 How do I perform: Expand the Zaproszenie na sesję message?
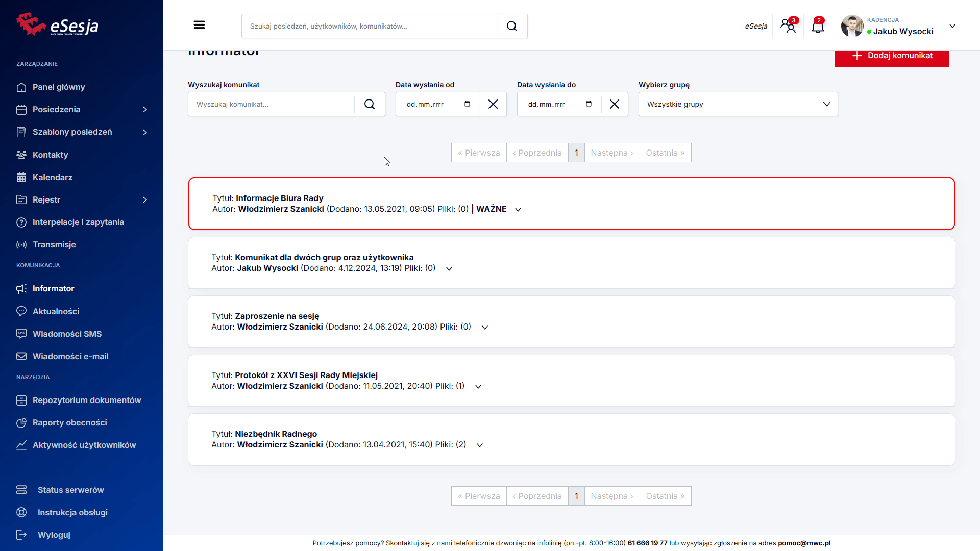point(485,328)
